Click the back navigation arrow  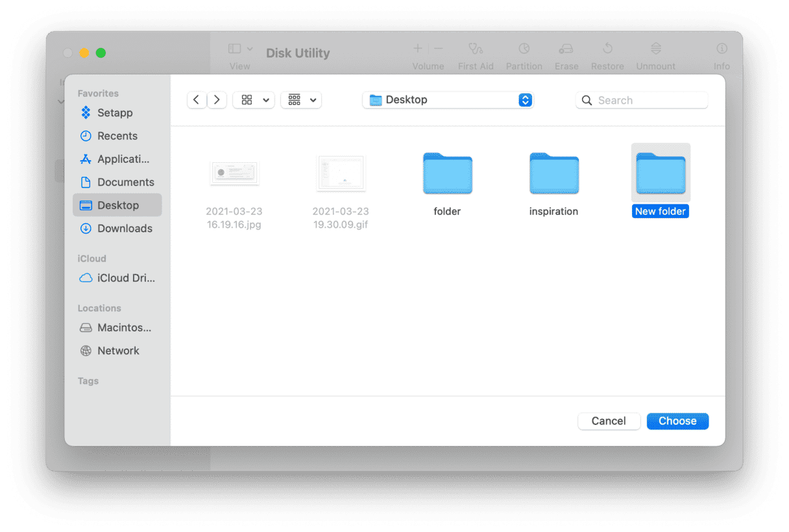197,100
